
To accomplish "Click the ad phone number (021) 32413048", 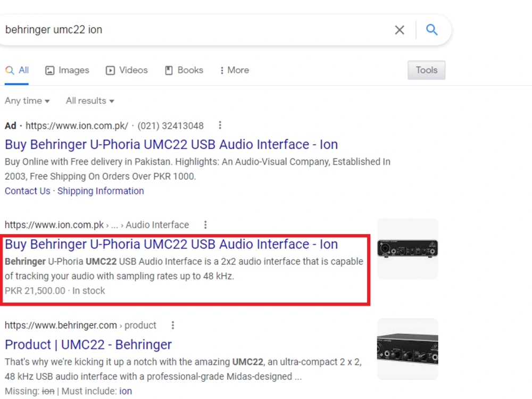I will (x=170, y=126).
